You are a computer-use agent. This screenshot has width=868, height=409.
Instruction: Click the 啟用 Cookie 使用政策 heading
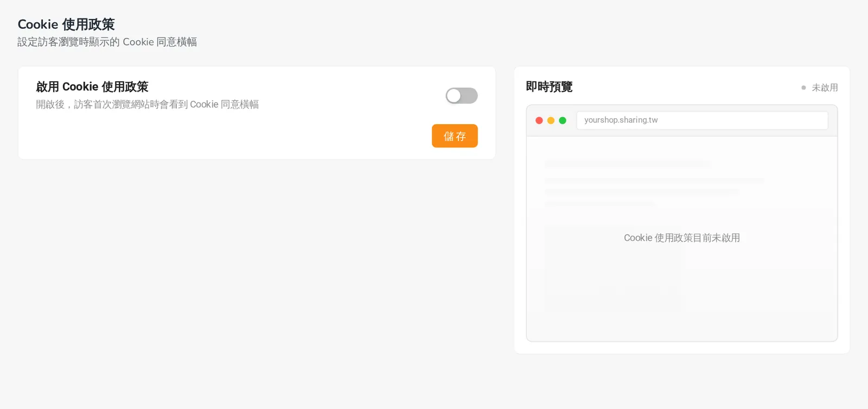pos(92,87)
